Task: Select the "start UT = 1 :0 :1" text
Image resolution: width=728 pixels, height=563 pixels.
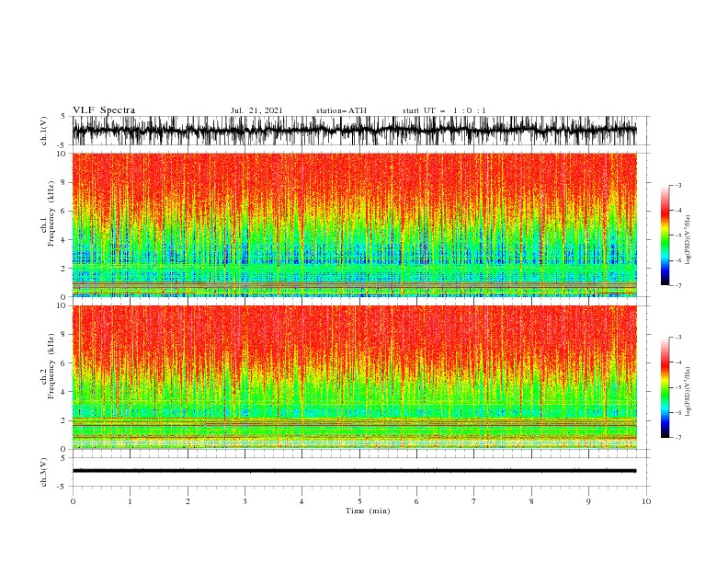Action: (444, 110)
